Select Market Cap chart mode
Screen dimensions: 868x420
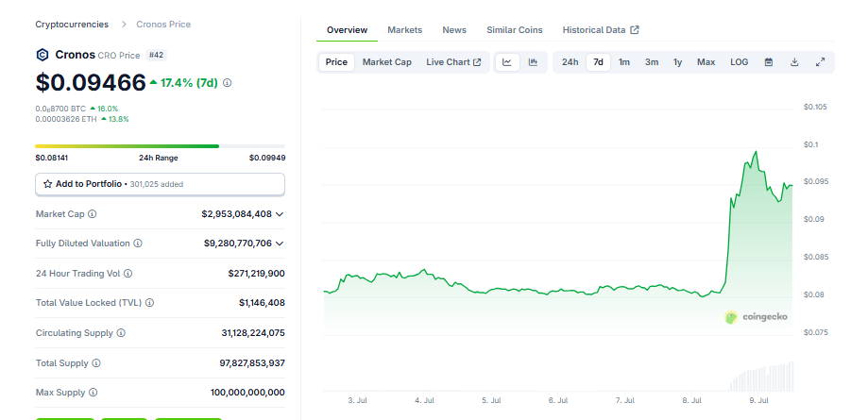387,62
